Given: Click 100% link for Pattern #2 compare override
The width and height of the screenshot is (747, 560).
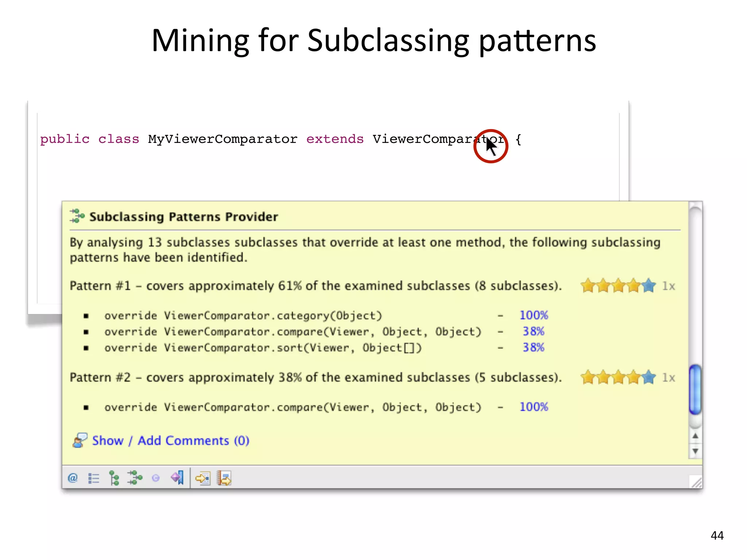Looking at the screenshot, I should pyautogui.click(x=534, y=407).
